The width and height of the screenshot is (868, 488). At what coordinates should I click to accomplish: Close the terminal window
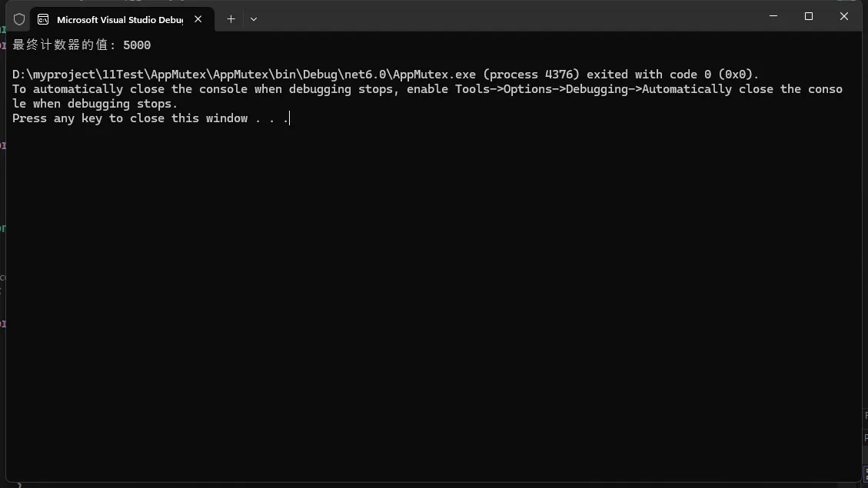click(844, 16)
